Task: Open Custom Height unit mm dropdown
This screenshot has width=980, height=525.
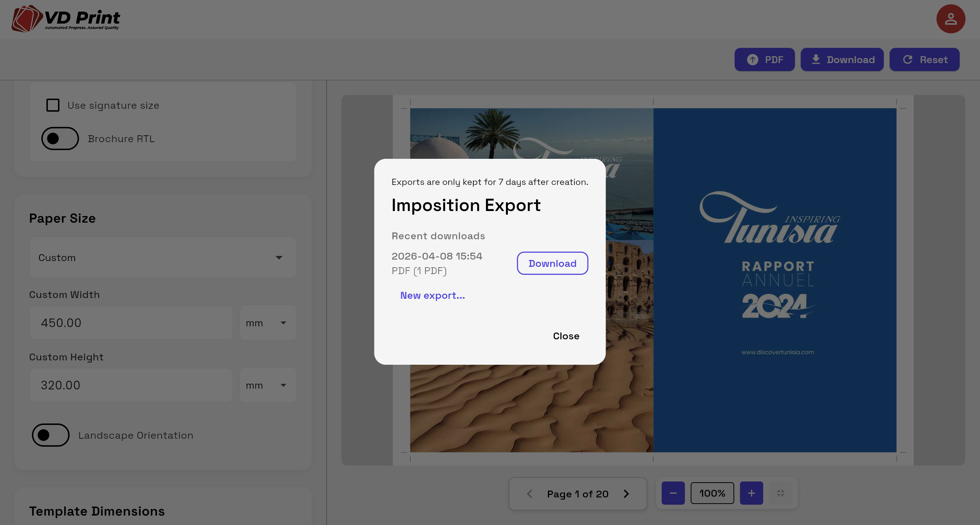Action: tap(267, 385)
